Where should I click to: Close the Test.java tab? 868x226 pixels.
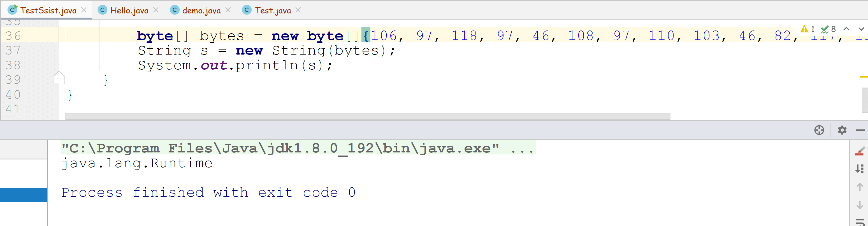pos(298,10)
